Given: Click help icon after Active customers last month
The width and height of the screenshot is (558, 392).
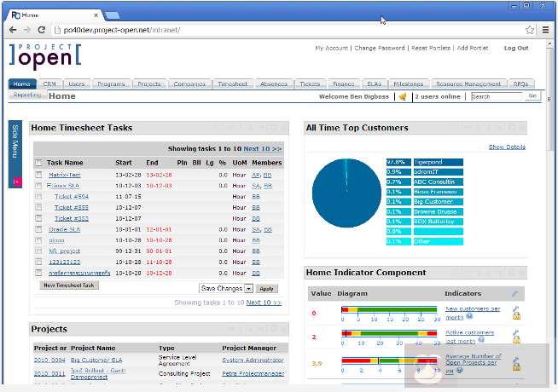Looking at the screenshot, I should coord(483,341).
